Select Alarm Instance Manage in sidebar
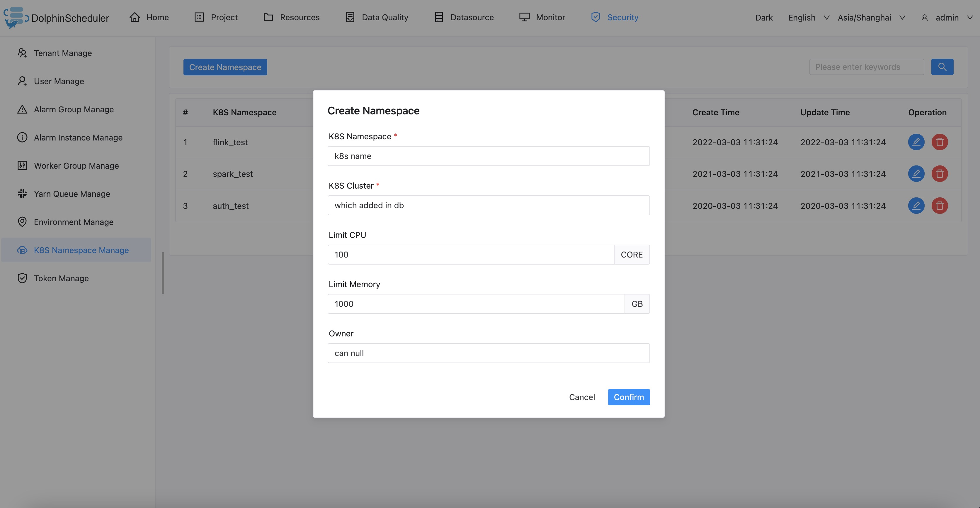Image resolution: width=980 pixels, height=508 pixels. [76, 138]
